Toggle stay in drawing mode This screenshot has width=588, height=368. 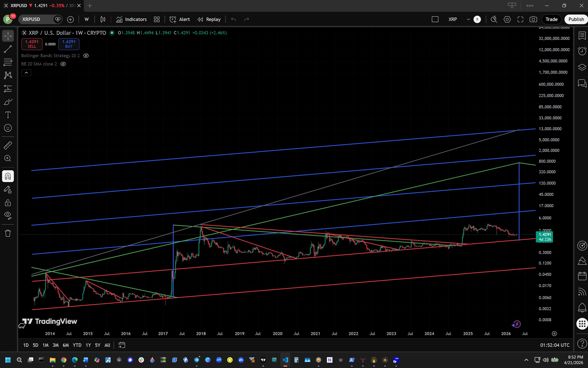tap(8, 190)
